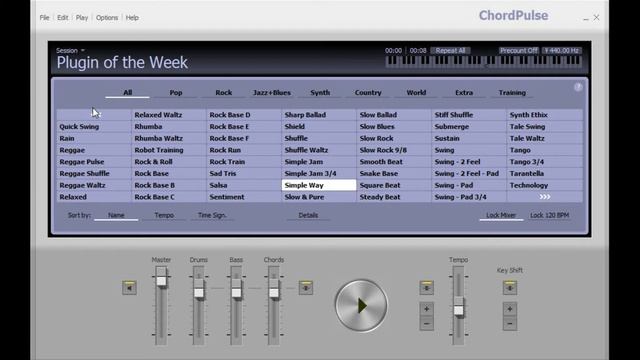Open the Play menu
The image size is (640, 360).
82,18
